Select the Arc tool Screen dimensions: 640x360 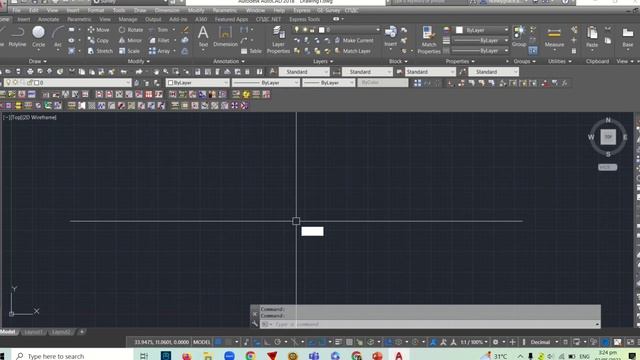pos(58,37)
